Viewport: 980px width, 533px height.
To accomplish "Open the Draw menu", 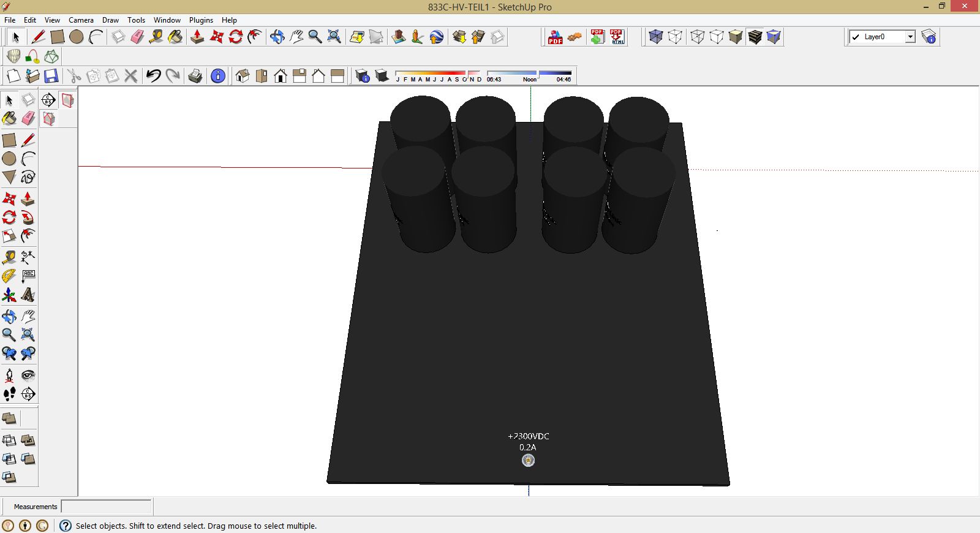I will [x=110, y=20].
